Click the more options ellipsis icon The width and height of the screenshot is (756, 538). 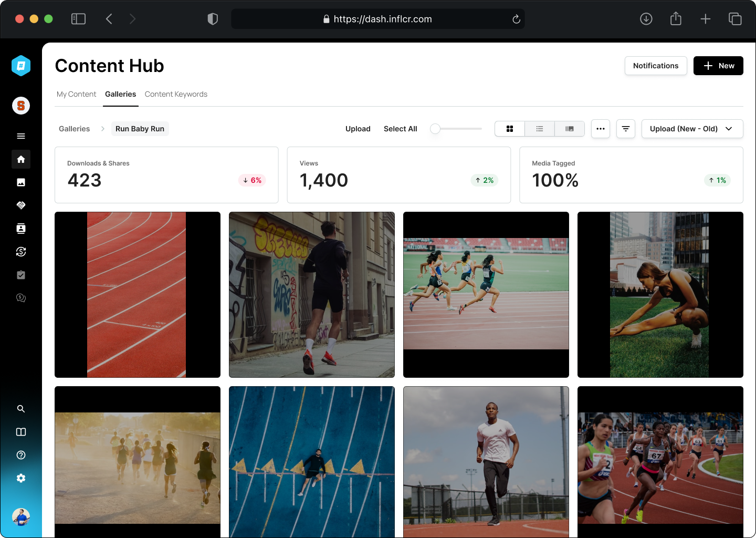(x=601, y=129)
